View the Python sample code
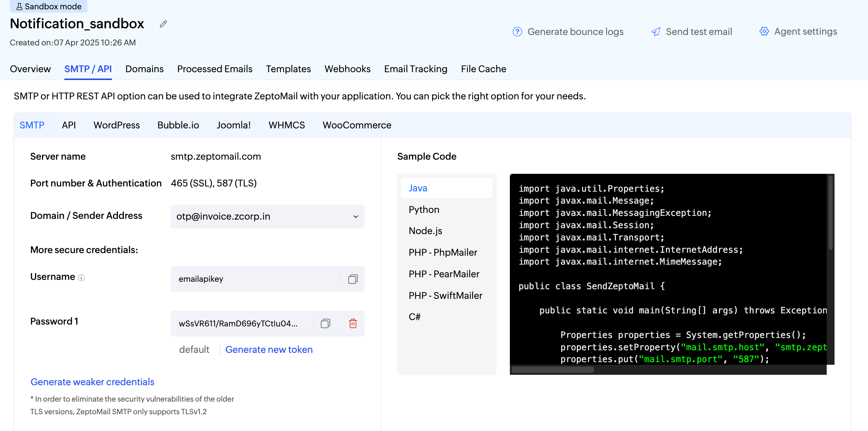 pyautogui.click(x=424, y=209)
